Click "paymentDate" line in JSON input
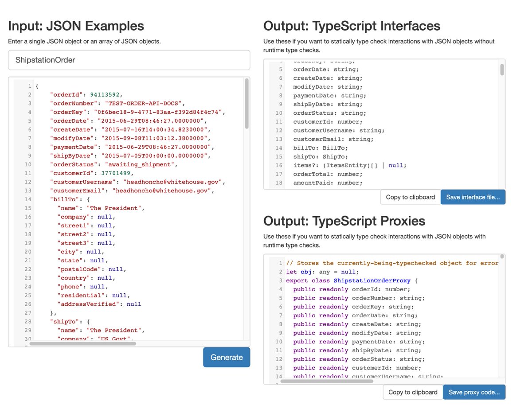Screen dimensions: 532x405 [132, 147]
